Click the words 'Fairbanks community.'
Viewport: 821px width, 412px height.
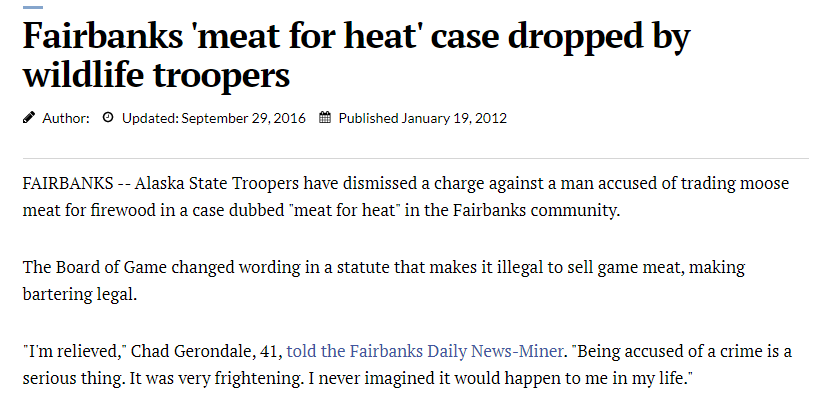point(536,210)
